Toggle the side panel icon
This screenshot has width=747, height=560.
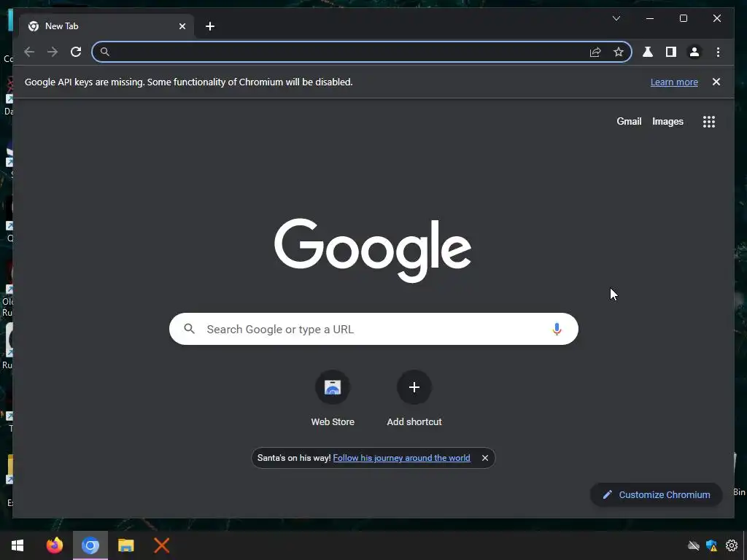671,52
